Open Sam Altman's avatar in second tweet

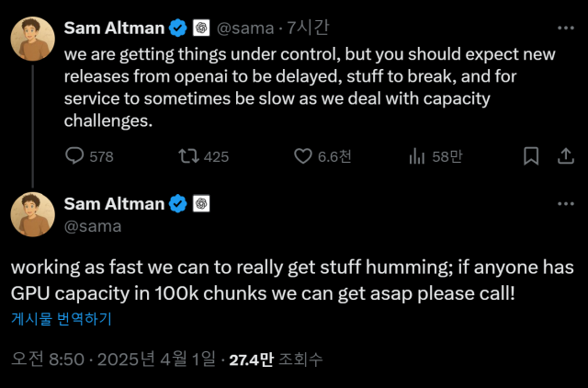click(32, 214)
